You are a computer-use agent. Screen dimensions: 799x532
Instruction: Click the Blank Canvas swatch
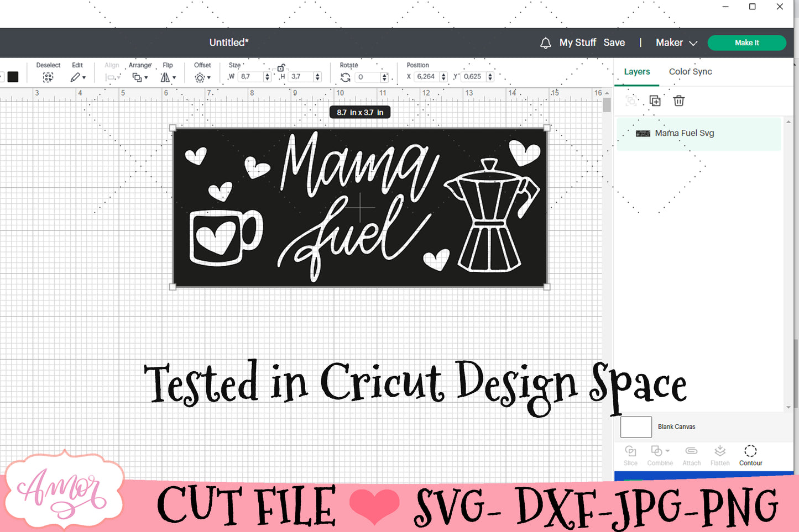[x=636, y=427]
